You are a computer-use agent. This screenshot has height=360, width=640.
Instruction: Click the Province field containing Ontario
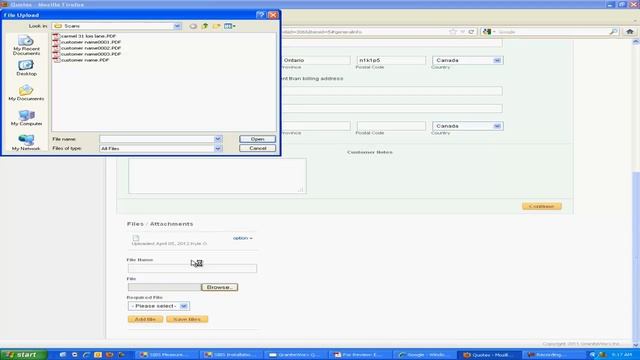pyautogui.click(x=316, y=60)
